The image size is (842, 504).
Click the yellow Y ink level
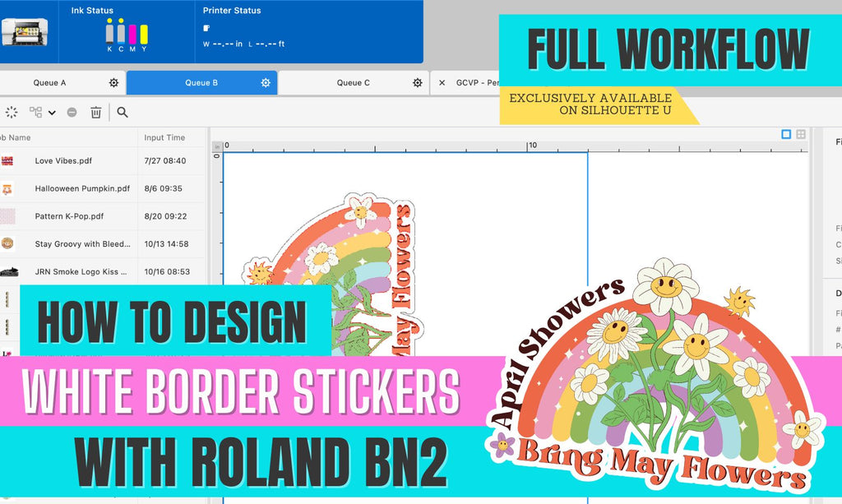click(144, 33)
